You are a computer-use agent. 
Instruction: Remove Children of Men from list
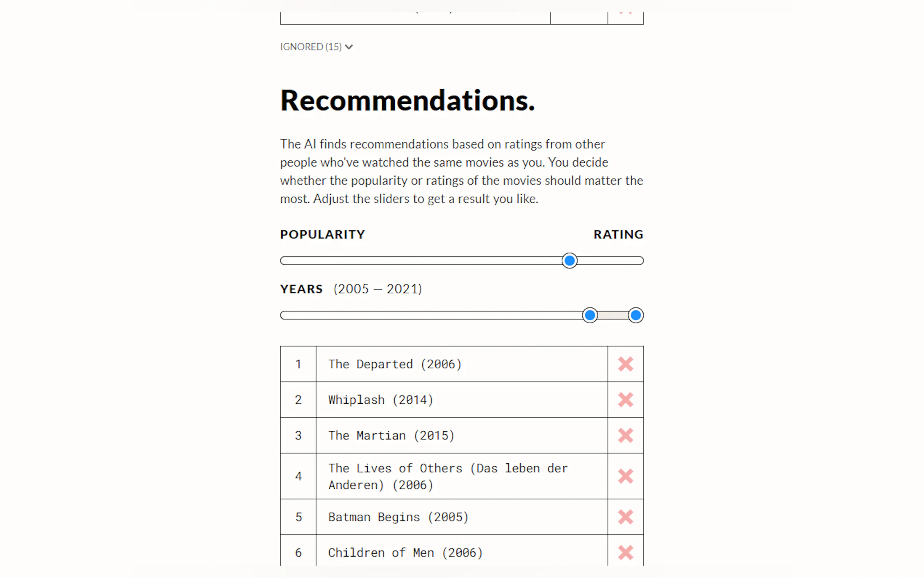pos(625,553)
